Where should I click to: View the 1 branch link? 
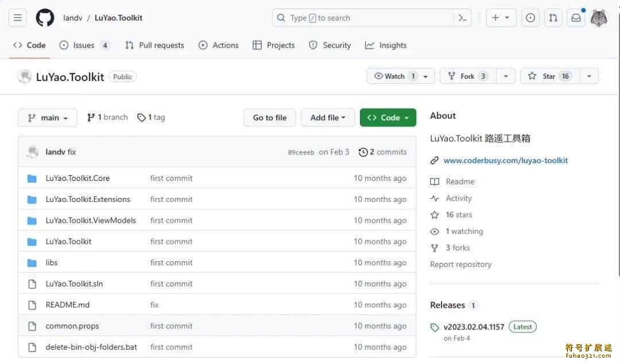click(107, 117)
